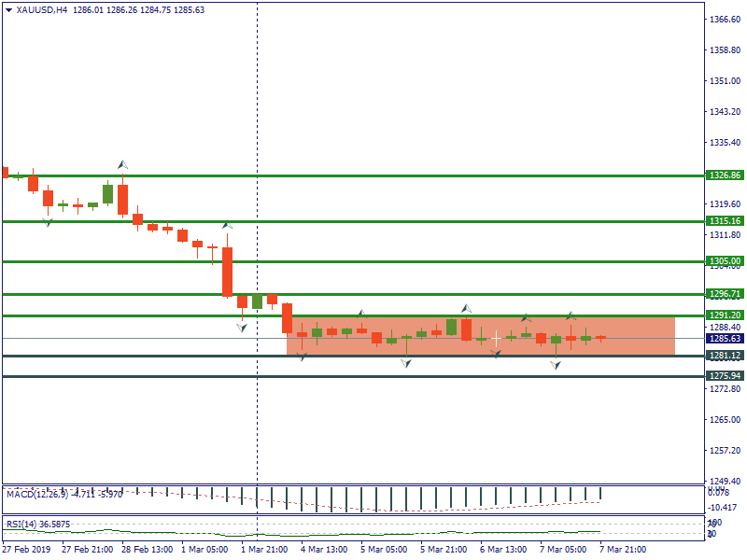The width and height of the screenshot is (747, 560).
Task: Select the green horizontal line at 1305.00
Action: 373,261
